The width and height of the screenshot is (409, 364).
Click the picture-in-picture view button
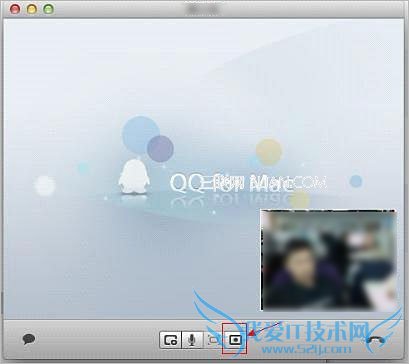click(x=235, y=340)
